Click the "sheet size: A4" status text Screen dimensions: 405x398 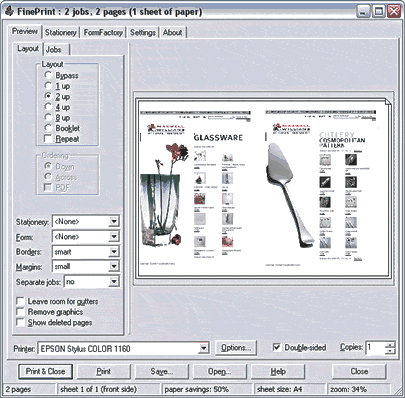pos(280,389)
